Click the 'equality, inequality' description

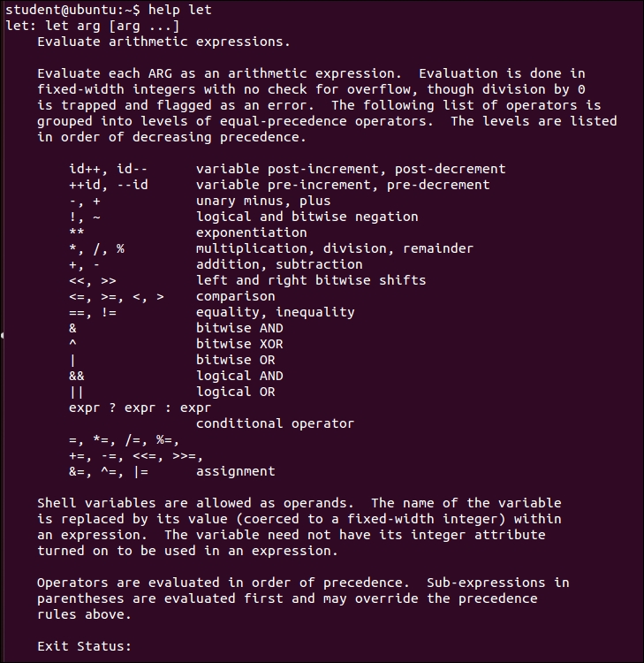(275, 312)
